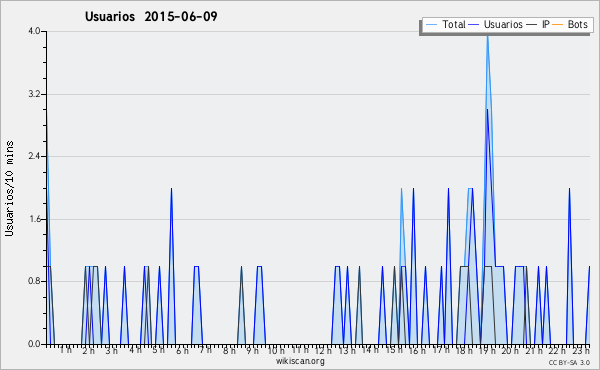Click the Total legend entry
This screenshot has width=600, height=370.
click(x=446, y=24)
